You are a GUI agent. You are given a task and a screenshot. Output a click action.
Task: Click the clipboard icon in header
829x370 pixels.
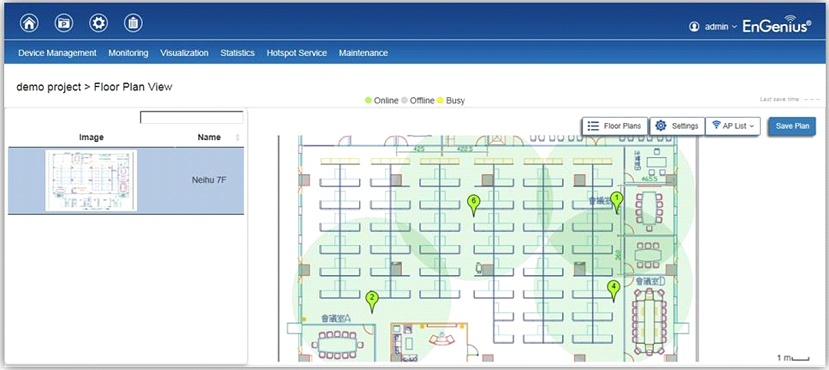[x=133, y=23]
